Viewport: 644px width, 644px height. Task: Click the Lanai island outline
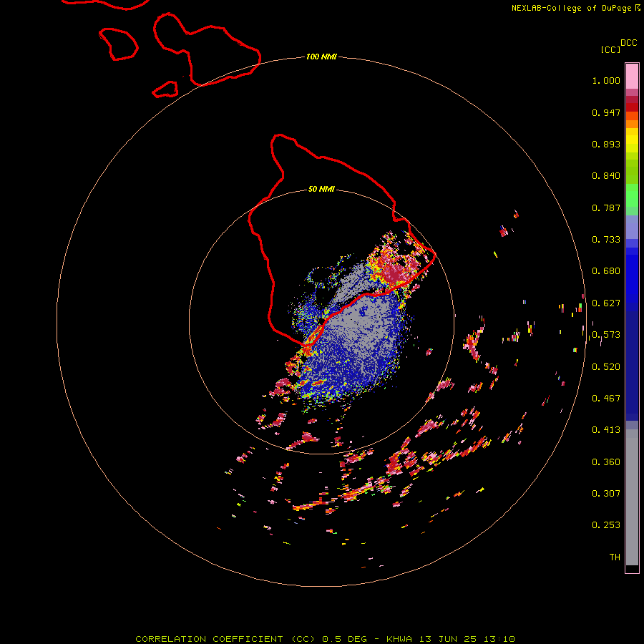coord(118,44)
